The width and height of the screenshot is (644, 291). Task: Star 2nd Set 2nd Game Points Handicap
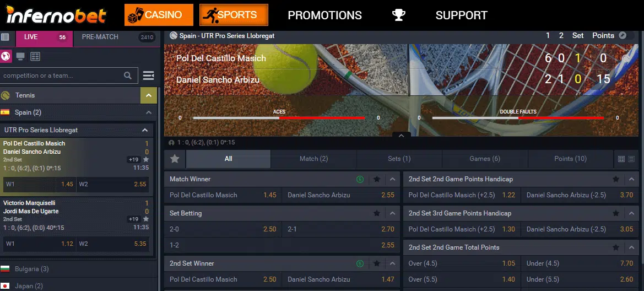tap(616, 179)
